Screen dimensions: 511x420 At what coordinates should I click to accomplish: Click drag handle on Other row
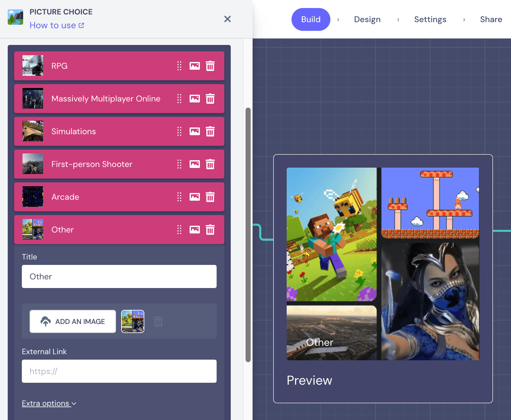179,230
